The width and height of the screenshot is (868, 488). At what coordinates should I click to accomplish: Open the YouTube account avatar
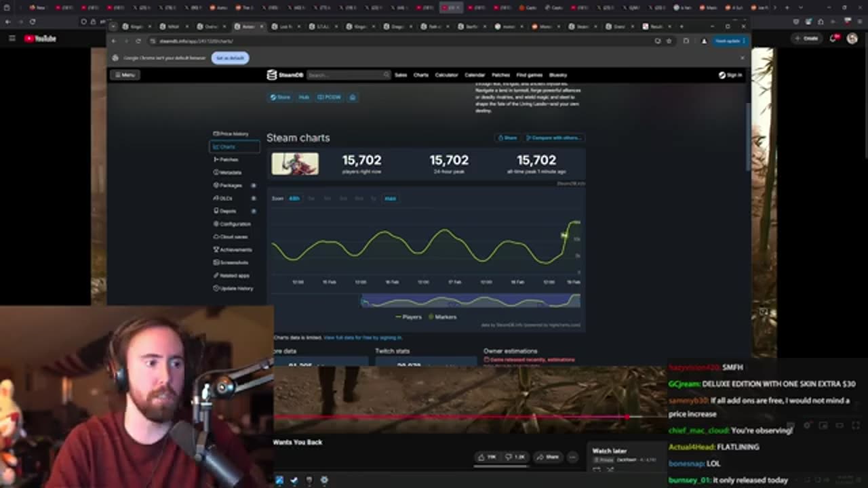coord(852,39)
